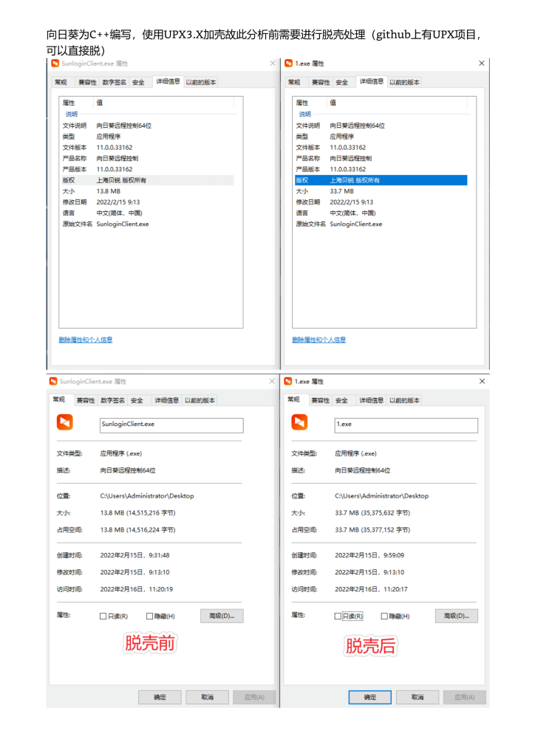Viewport: 535px width, 756px height.
Task: Click size value 33.7 MB (35,375,632 字节)
Action: [372, 513]
